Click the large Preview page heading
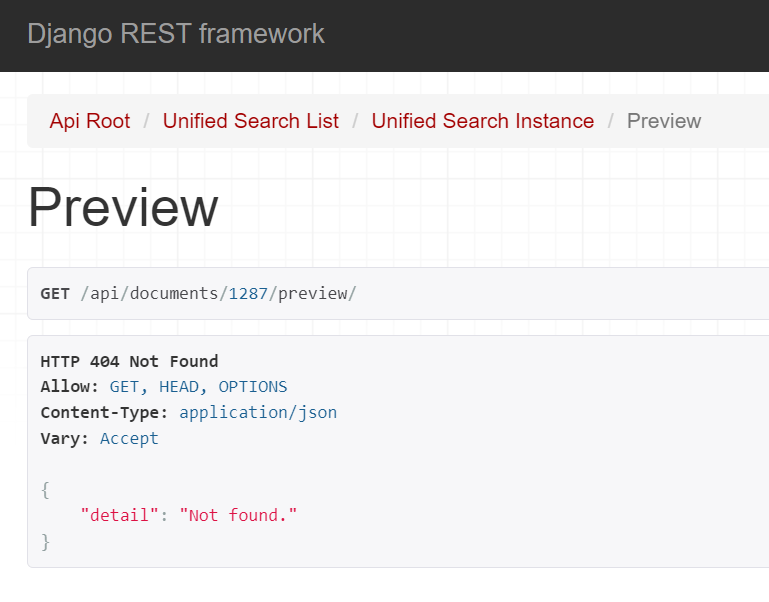Screen dimensions: 769x602 (x=123, y=207)
